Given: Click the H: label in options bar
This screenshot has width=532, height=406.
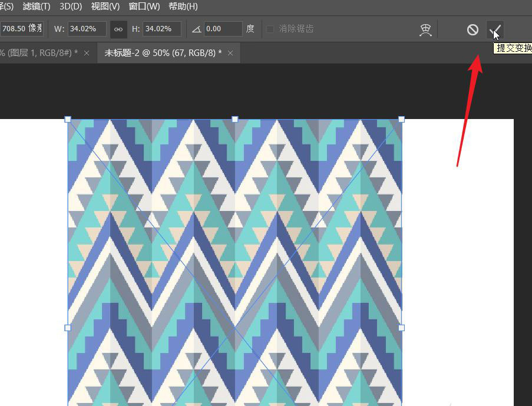Looking at the screenshot, I should pyautogui.click(x=136, y=29).
